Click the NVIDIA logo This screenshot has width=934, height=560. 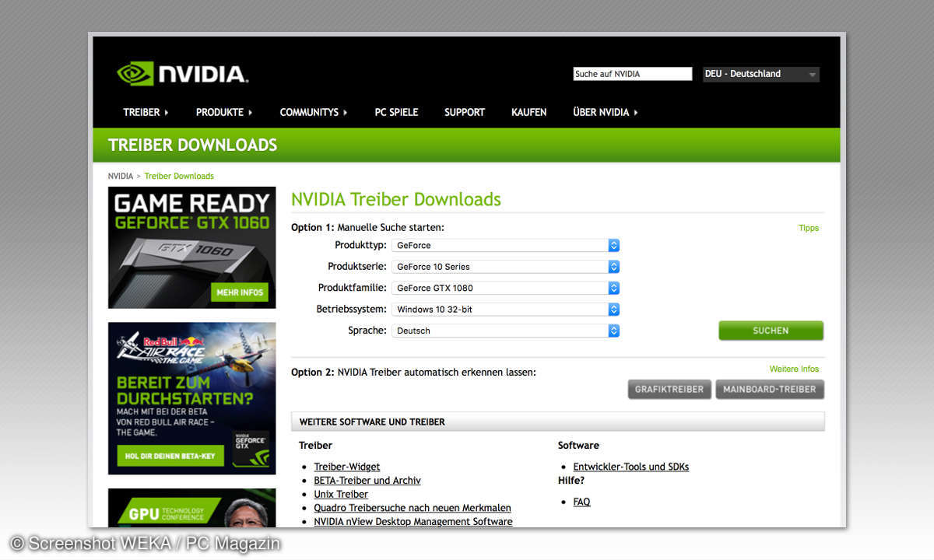(183, 74)
